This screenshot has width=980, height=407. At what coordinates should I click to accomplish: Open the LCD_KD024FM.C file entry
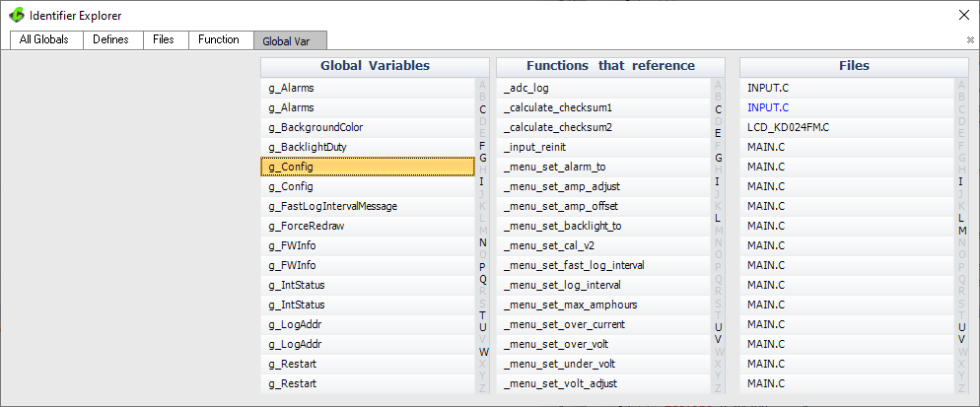point(788,127)
